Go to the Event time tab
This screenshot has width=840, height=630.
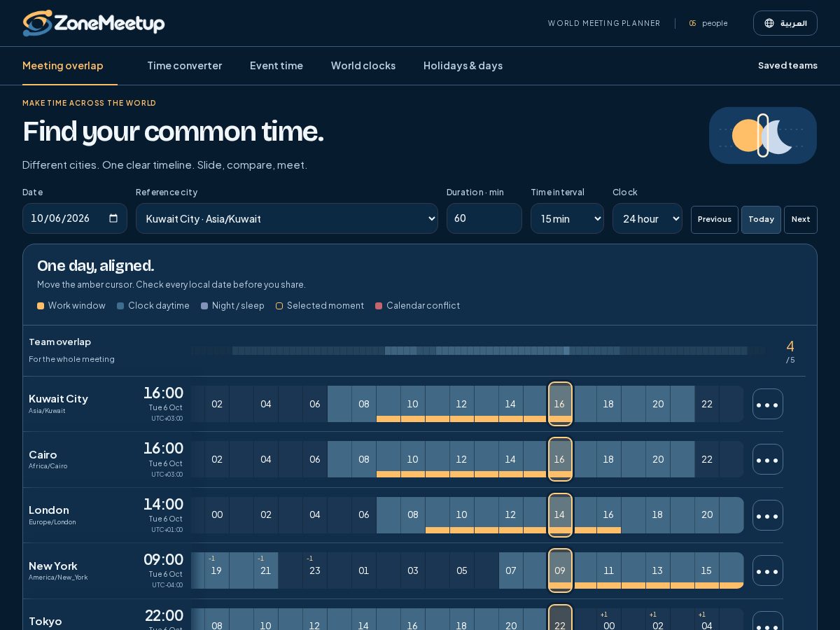pos(276,66)
